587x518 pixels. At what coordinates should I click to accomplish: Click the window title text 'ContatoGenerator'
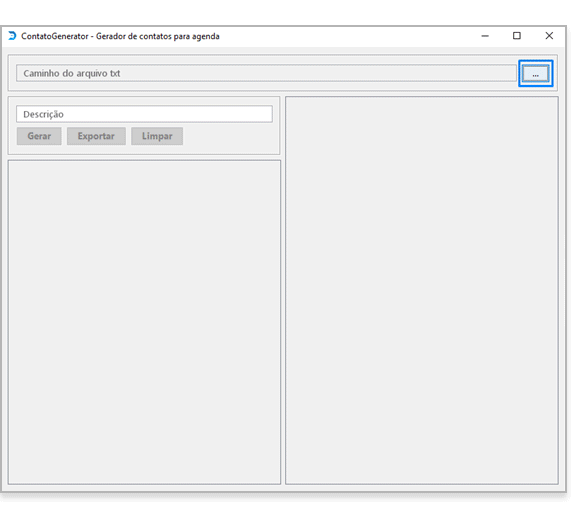pyautogui.click(x=55, y=36)
